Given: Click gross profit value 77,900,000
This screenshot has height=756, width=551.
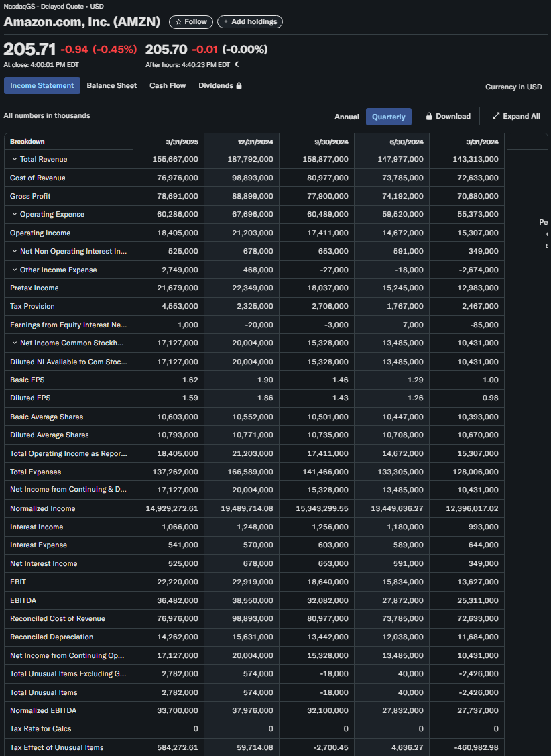Looking at the screenshot, I should pyautogui.click(x=328, y=197).
